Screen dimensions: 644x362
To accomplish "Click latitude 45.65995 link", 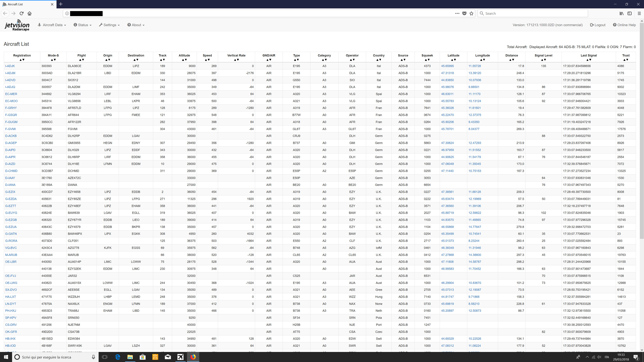I will point(447,66).
